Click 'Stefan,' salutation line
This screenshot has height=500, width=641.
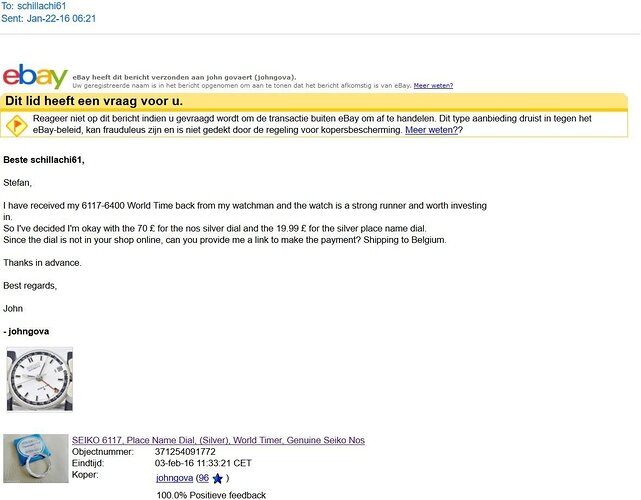tap(18, 183)
